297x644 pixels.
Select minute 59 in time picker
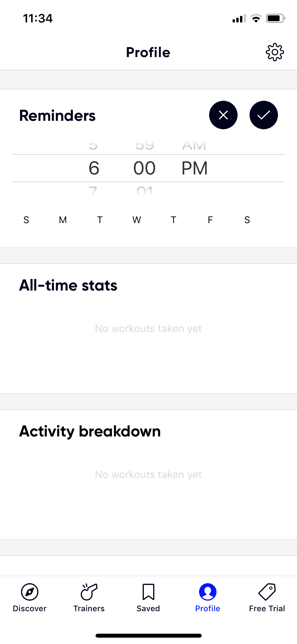point(144,145)
